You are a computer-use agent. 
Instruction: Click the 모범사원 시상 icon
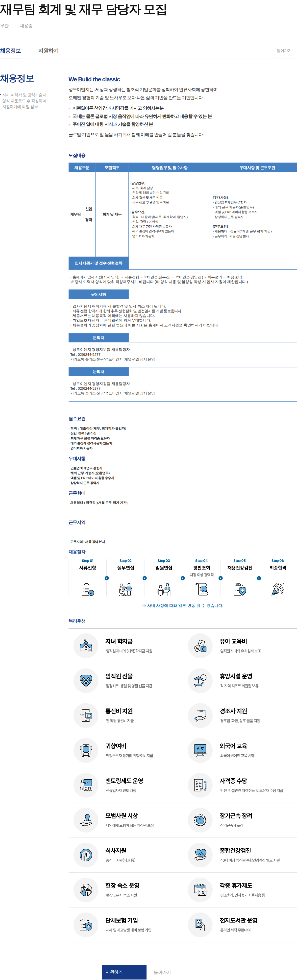86,820
